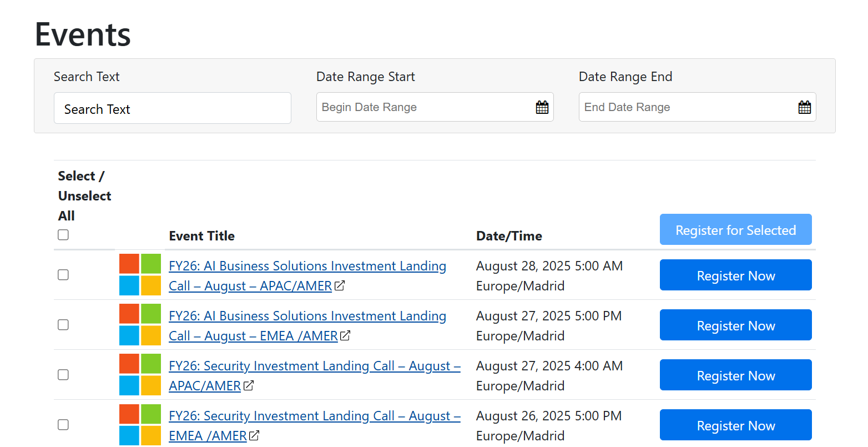Register Now for August 28 5:00 AM event
This screenshot has width=868, height=447.
(735, 275)
